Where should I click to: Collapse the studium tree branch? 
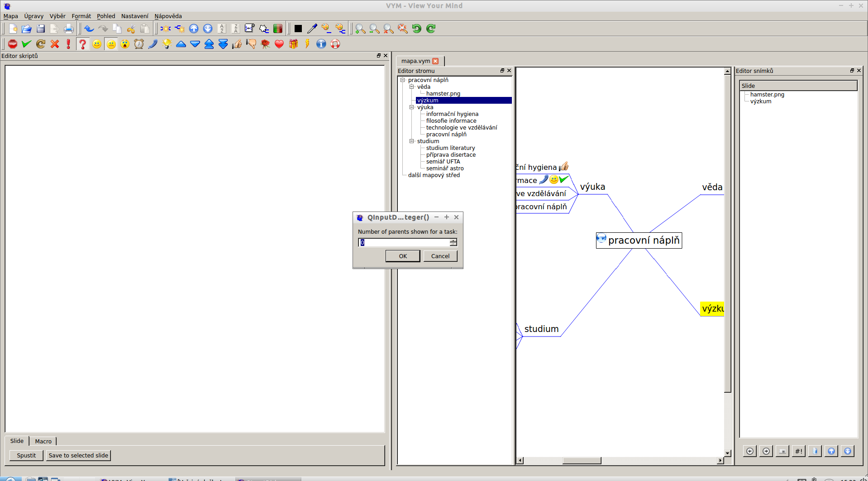tap(412, 141)
